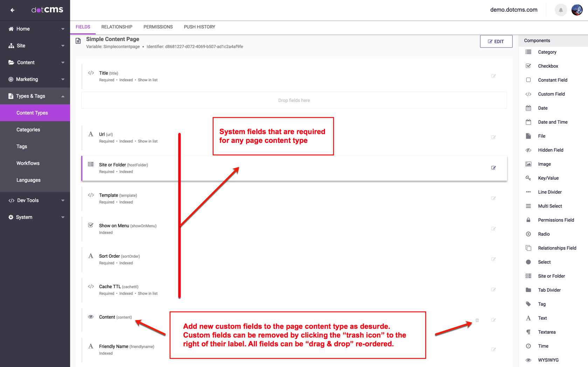Image resolution: width=588 pixels, height=367 pixels.
Task: Collapse the Types & Tags section
Action: [x=35, y=96]
